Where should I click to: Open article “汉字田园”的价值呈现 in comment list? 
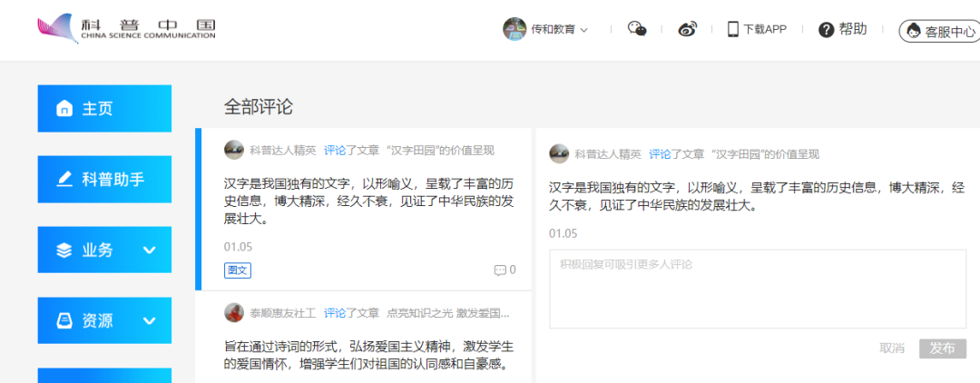coord(441,150)
